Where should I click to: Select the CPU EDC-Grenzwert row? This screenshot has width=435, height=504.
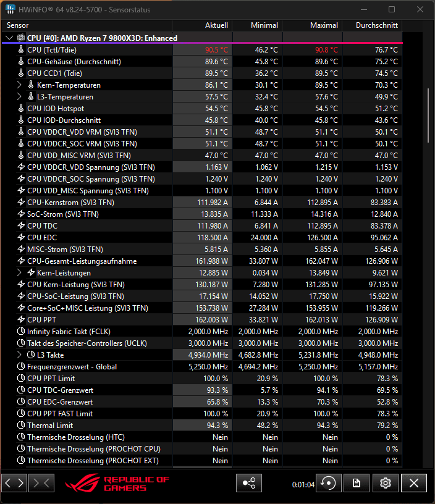(202, 402)
